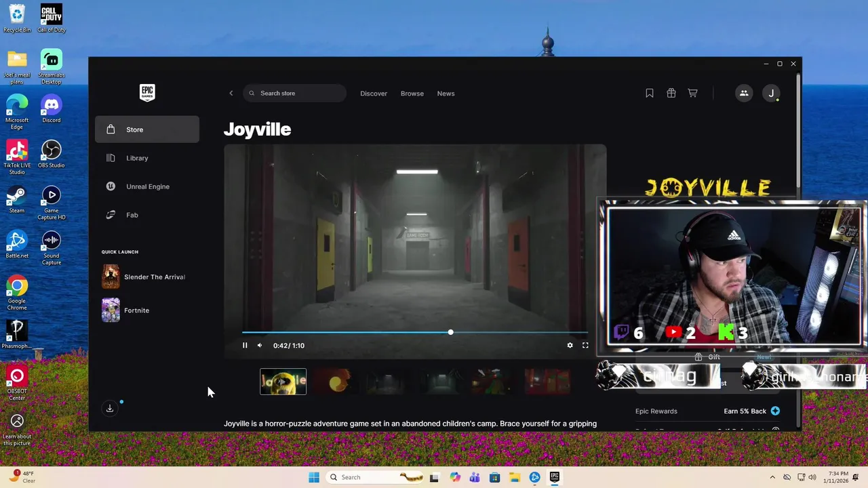Screen dimensions: 868x488
Task: Open Game Capture HD shortcut
Action: coord(52,203)
